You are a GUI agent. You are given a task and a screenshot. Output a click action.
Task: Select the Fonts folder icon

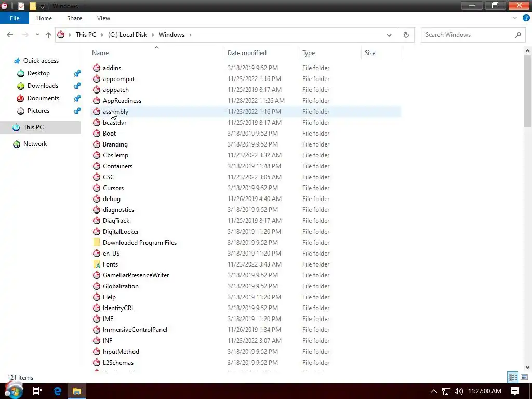[x=97, y=264]
